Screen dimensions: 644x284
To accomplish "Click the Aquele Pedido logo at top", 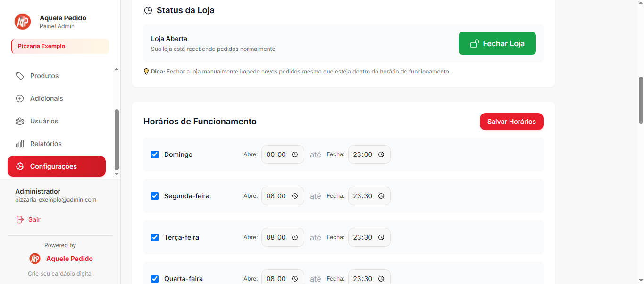I will tap(23, 22).
